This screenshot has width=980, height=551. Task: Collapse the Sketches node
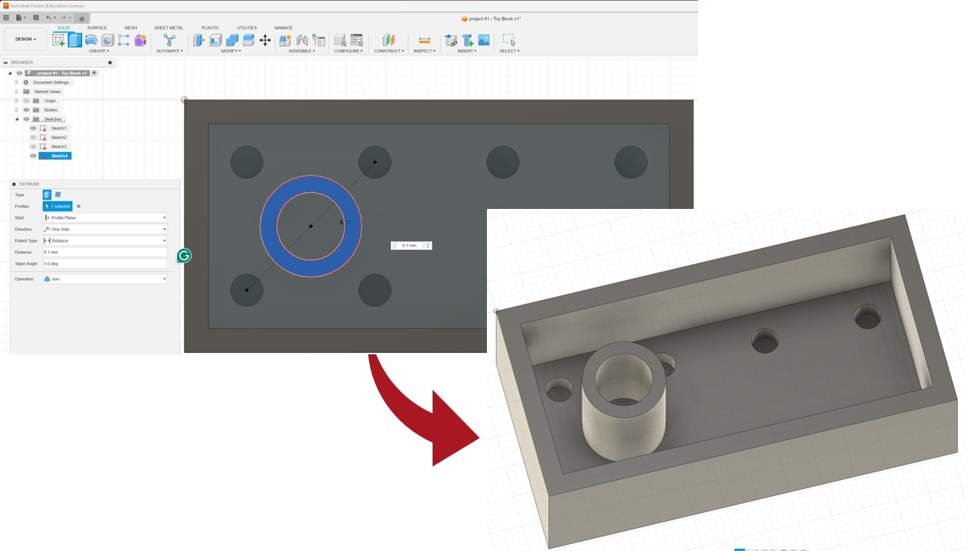(17, 119)
